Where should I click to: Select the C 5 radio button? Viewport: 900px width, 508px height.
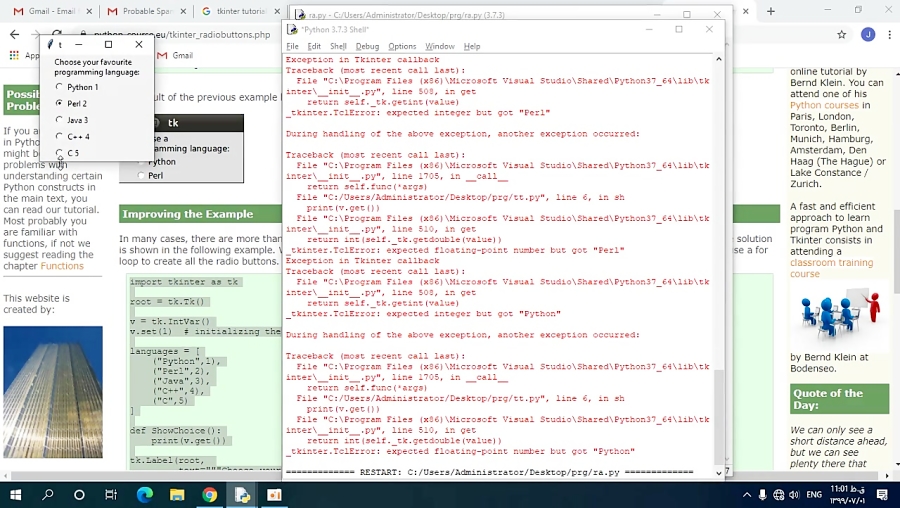(x=59, y=153)
